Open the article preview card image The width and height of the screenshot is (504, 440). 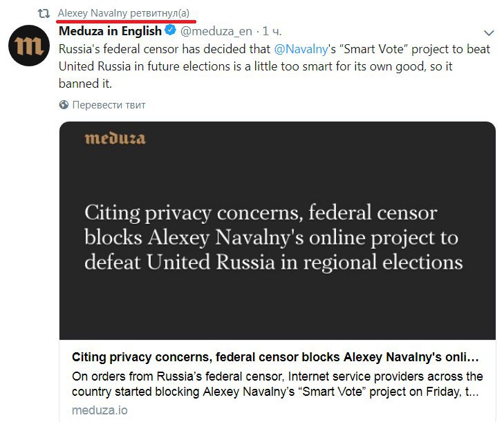[x=277, y=231]
